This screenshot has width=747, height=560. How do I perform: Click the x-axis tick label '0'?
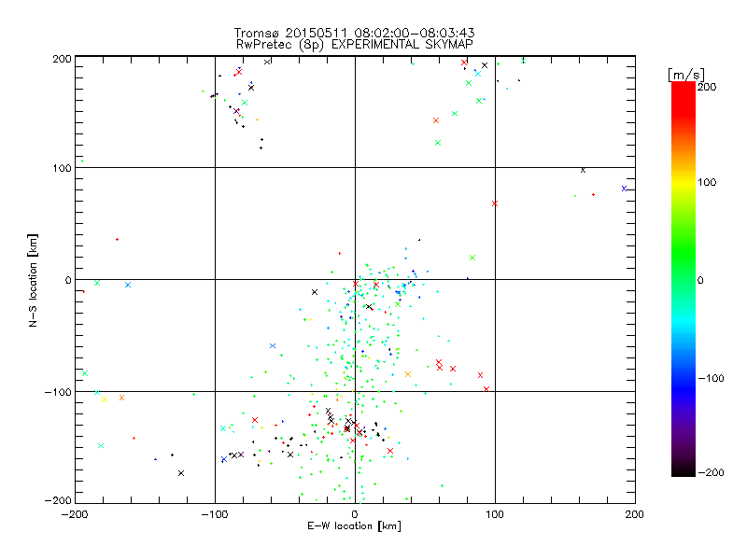(355, 514)
